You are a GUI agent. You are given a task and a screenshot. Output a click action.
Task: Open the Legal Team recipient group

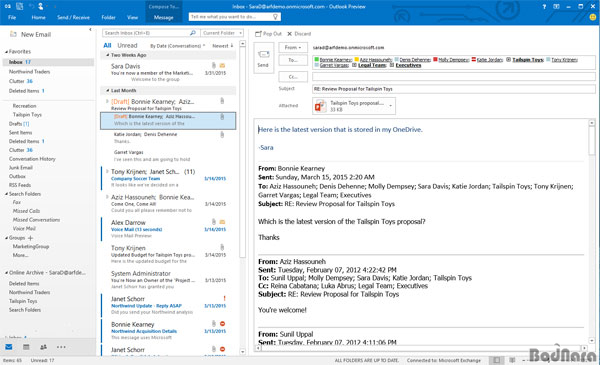tap(372, 65)
